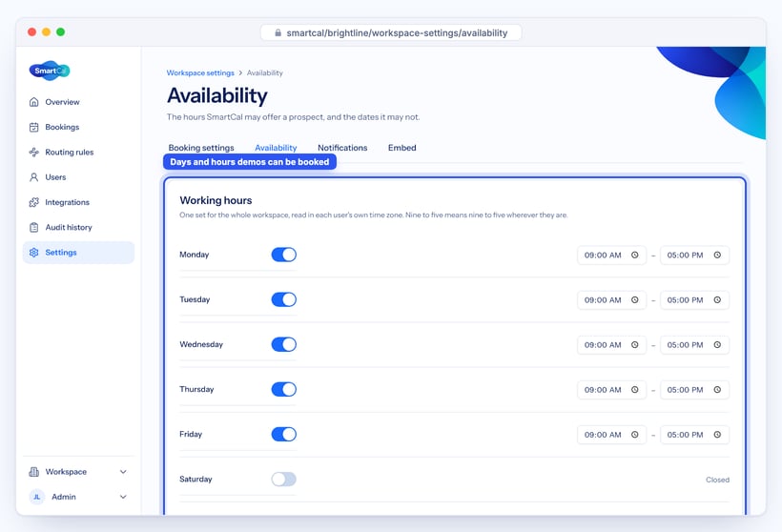
Task: Click clock icon in Tuesday start time
Action: [635, 299]
